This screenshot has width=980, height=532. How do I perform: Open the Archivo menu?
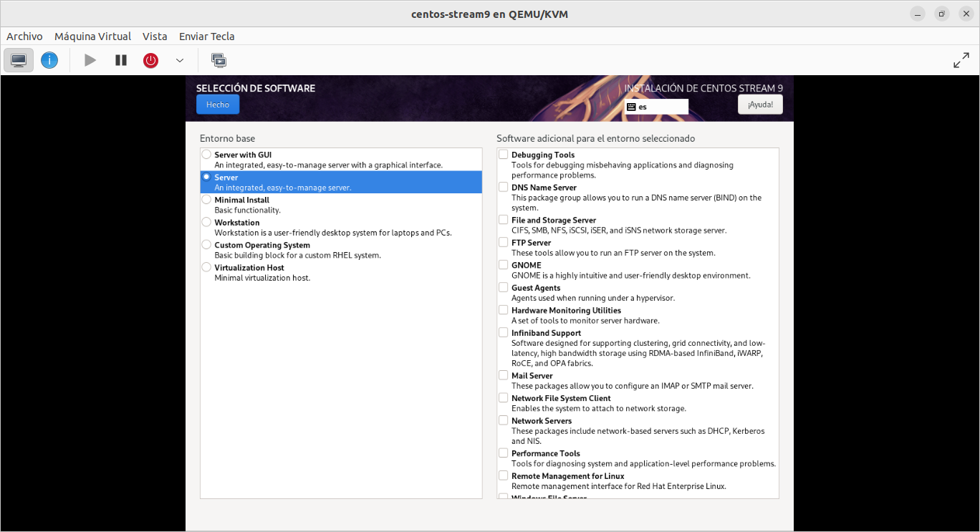pyautogui.click(x=24, y=36)
